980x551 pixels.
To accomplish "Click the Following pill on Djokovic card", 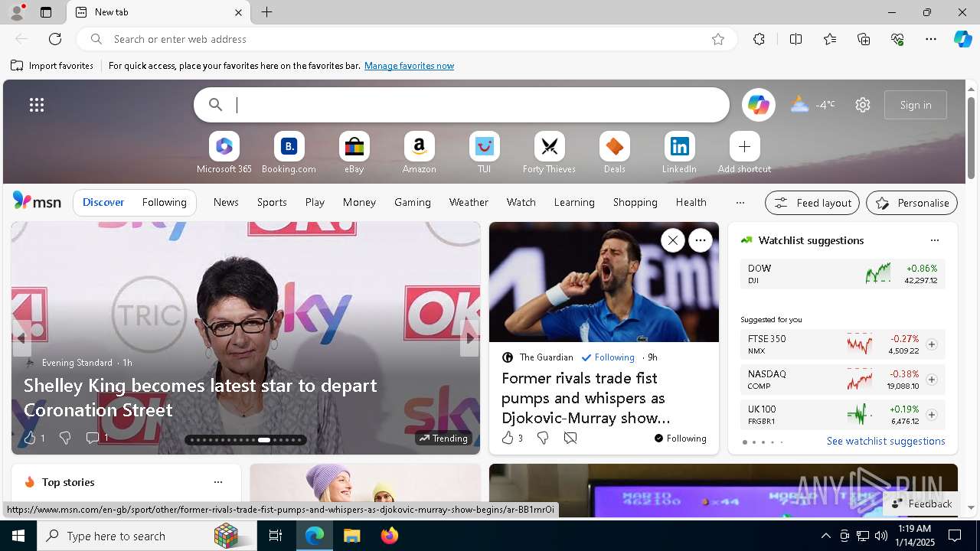I will pos(680,439).
